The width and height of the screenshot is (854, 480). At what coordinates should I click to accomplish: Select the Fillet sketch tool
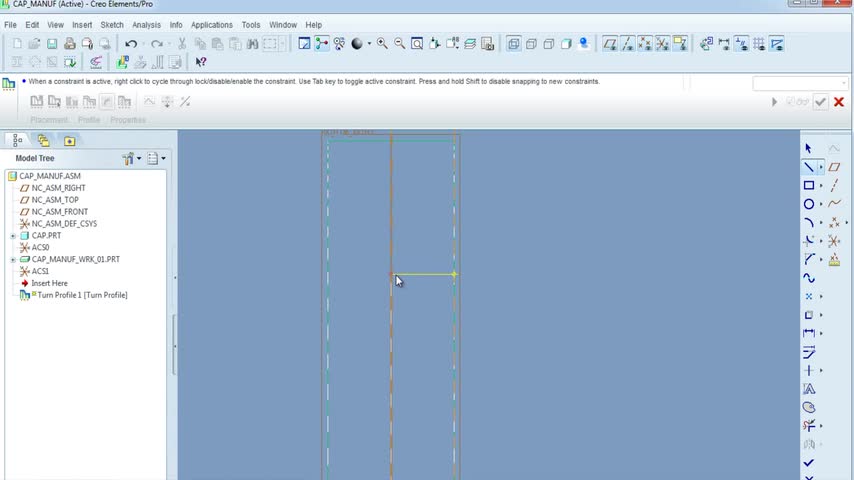(809, 241)
